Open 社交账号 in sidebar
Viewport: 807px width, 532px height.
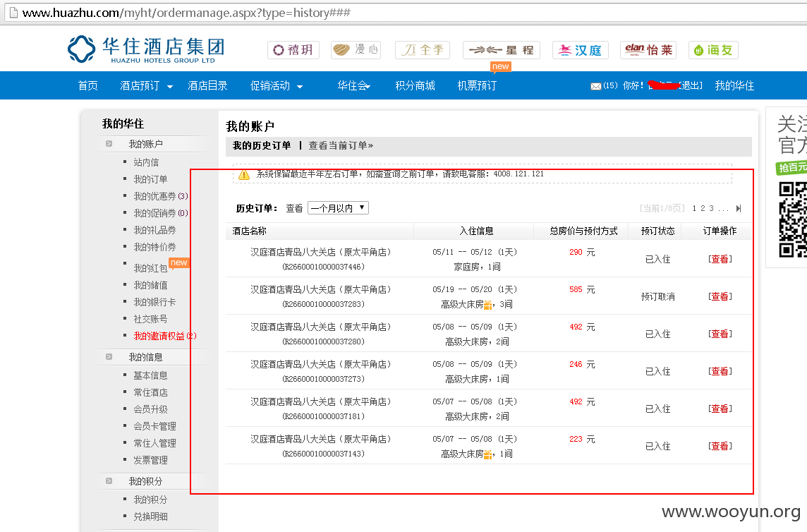(x=150, y=320)
